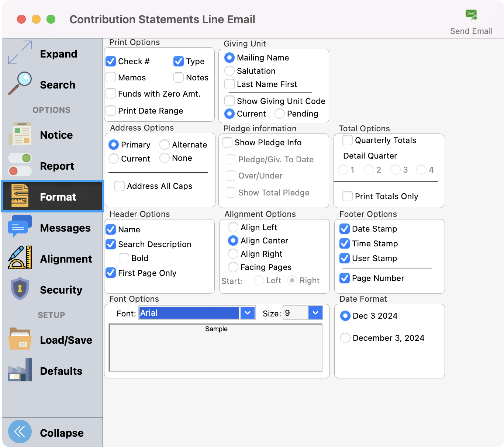Open Messages chat bubble icon
This screenshot has width=504, height=447.
20,227
